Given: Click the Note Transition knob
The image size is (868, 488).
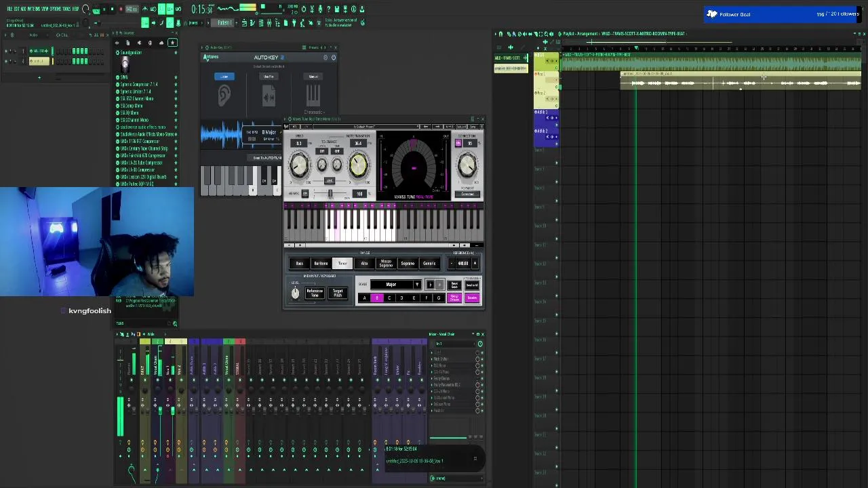Looking at the screenshot, I should pyautogui.click(x=358, y=165).
